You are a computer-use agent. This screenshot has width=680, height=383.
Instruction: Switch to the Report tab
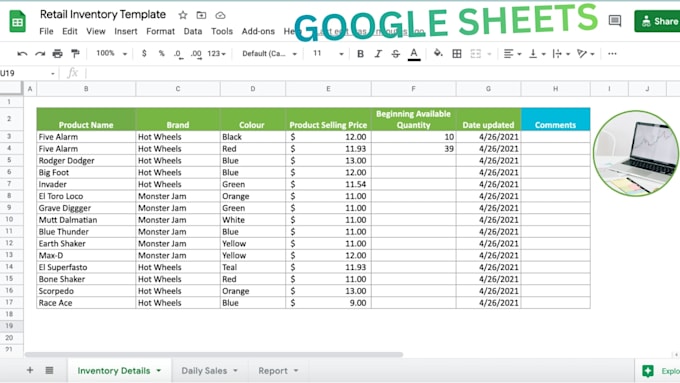point(273,370)
